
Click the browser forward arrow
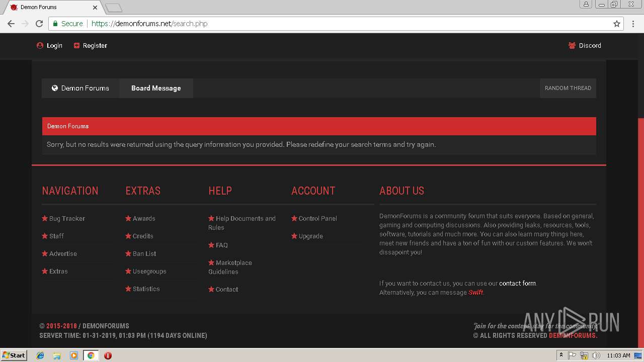pos(25,24)
